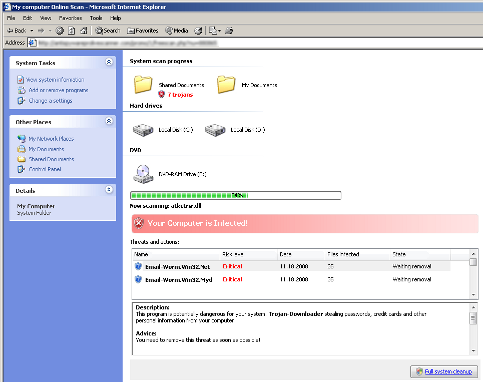This screenshot has width=483, height=382.
Task: Click the Email-Worm.Win32.Net threat icon
Action: click(138, 266)
